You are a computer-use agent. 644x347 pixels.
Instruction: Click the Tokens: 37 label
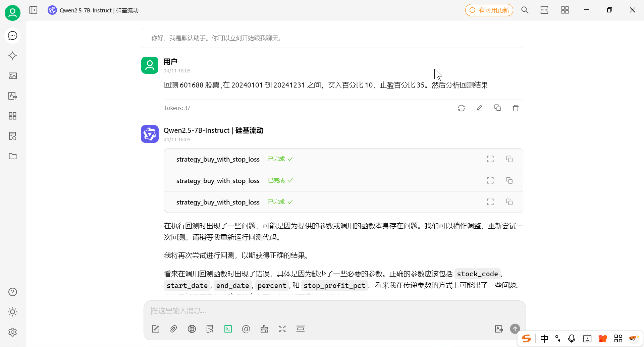click(177, 108)
